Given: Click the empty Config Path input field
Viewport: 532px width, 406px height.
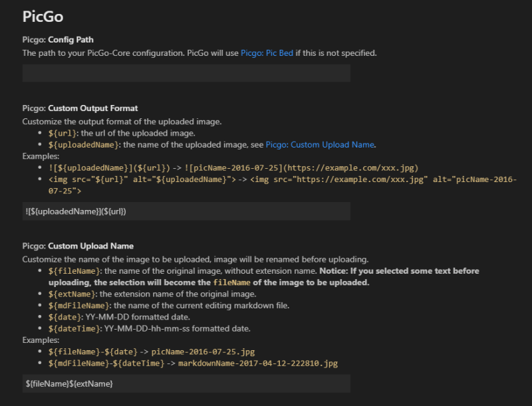Looking at the screenshot, I should click(x=186, y=73).
